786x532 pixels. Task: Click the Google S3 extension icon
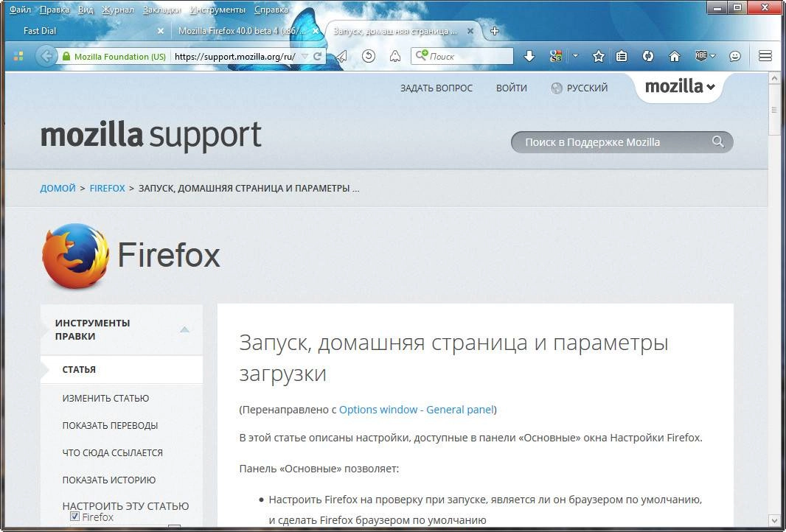point(555,56)
